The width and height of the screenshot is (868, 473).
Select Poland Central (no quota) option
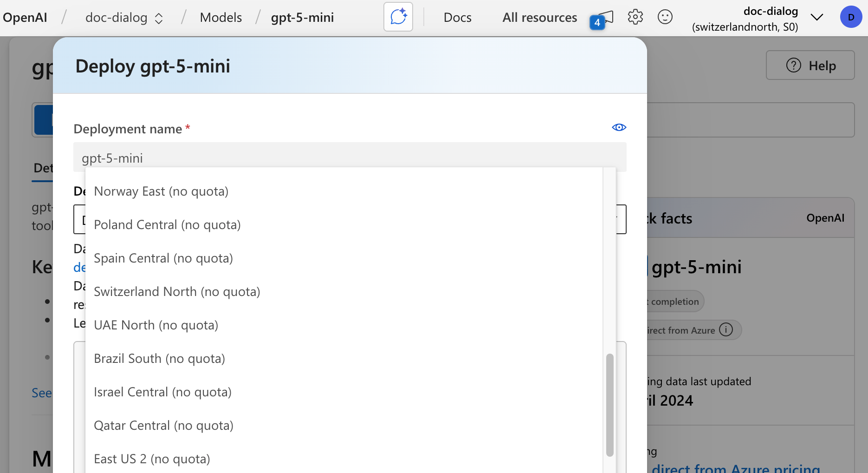coord(344,225)
